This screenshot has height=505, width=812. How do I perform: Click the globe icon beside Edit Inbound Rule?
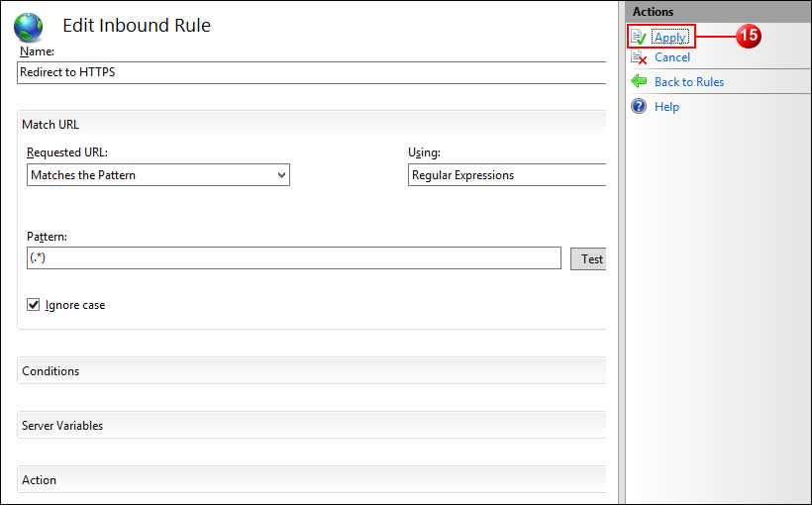[29, 28]
